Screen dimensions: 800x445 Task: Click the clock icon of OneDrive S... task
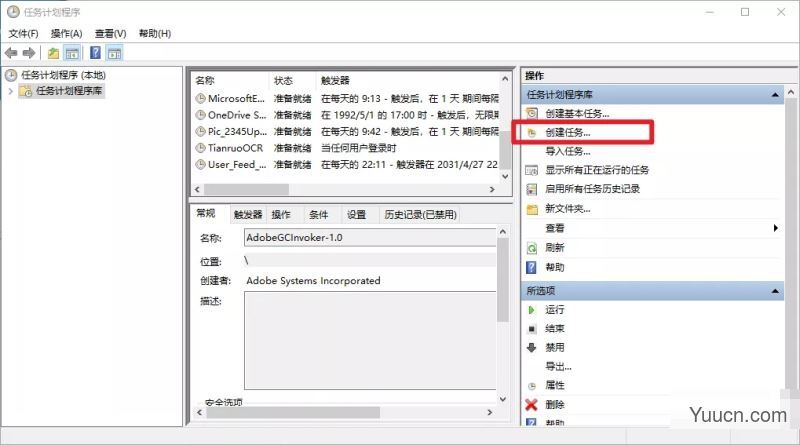201,115
